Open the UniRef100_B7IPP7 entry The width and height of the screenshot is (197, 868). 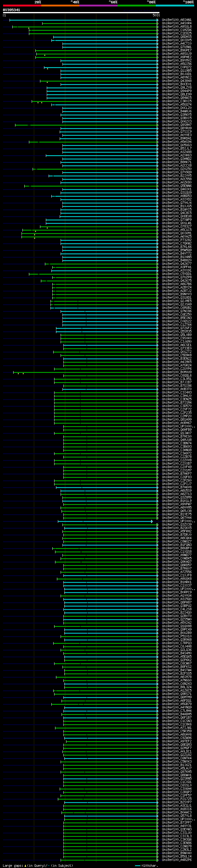coord(176,822)
